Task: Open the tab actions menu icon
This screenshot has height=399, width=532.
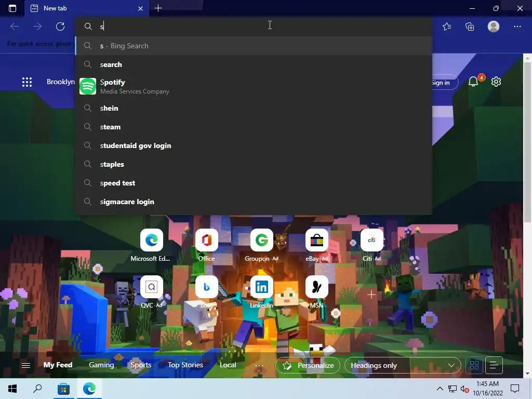Action: pos(12,8)
